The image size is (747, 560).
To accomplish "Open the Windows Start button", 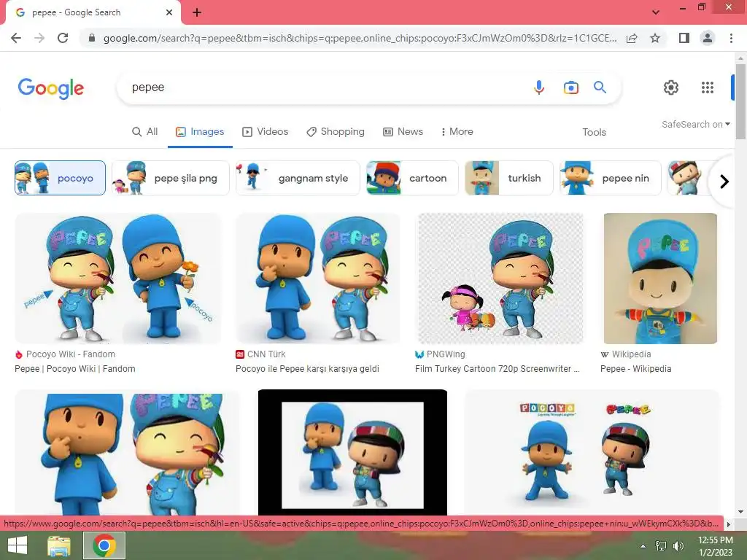I will tap(18, 545).
